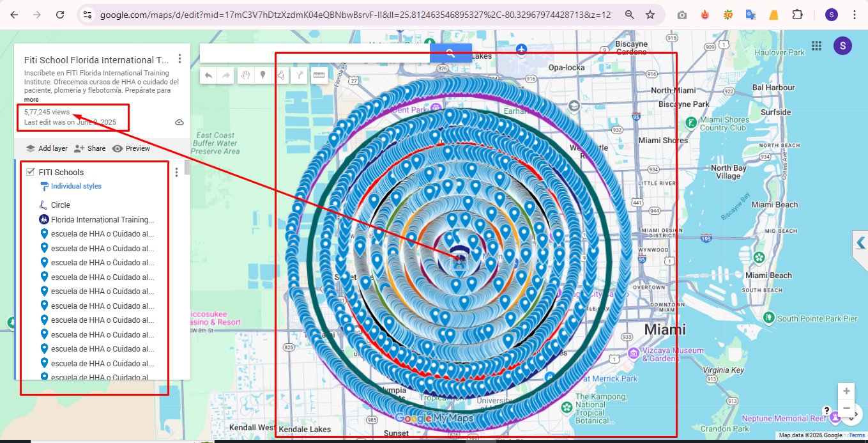Screen dimensions: 868x443
Task: Click the cloud save status icon
Action: (179, 121)
